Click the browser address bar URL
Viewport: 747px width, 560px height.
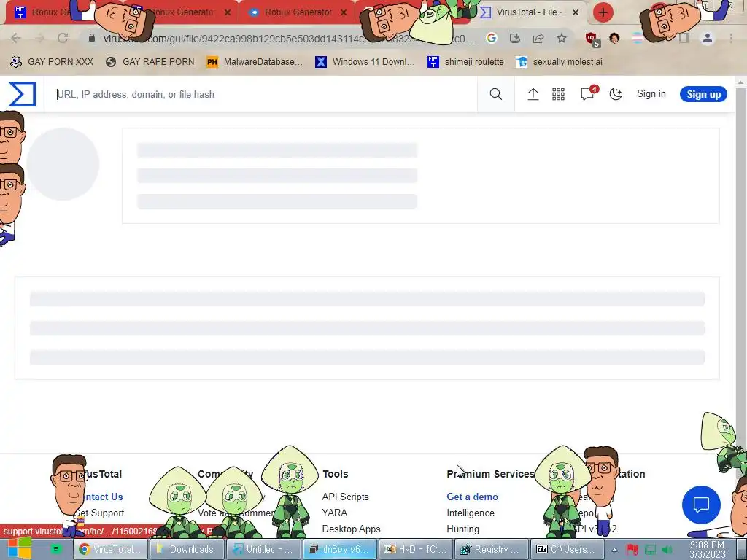click(289, 39)
